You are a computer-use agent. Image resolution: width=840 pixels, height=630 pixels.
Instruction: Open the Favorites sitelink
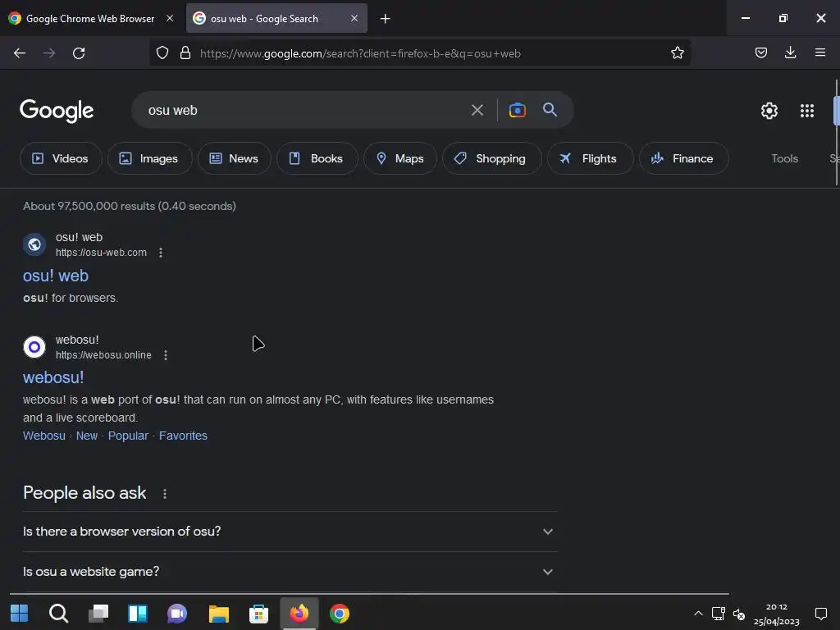183,436
